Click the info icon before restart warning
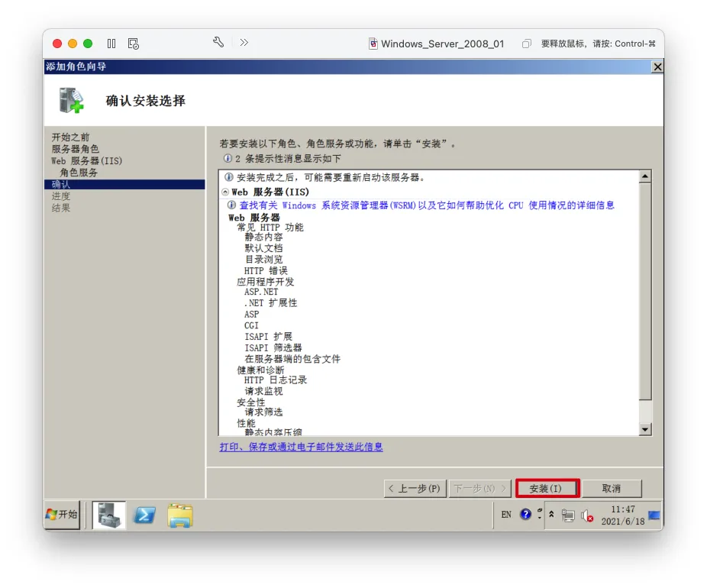This screenshot has width=707, height=588. [229, 177]
